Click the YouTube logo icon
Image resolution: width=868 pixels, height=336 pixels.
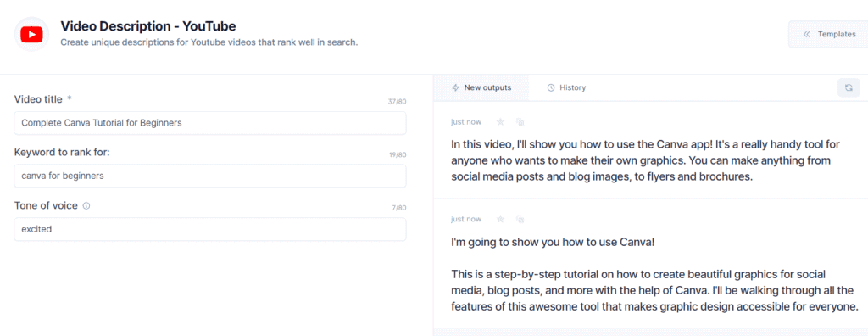31,35
